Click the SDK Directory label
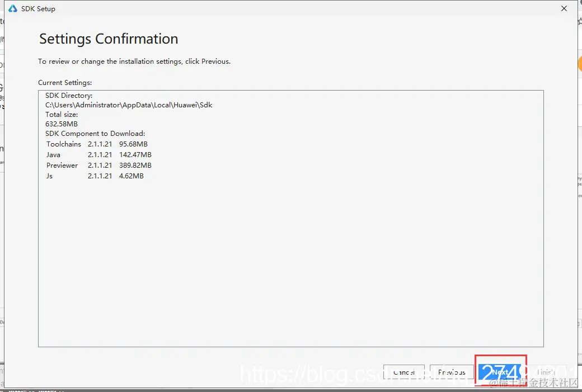Image resolution: width=582 pixels, height=392 pixels. click(69, 96)
